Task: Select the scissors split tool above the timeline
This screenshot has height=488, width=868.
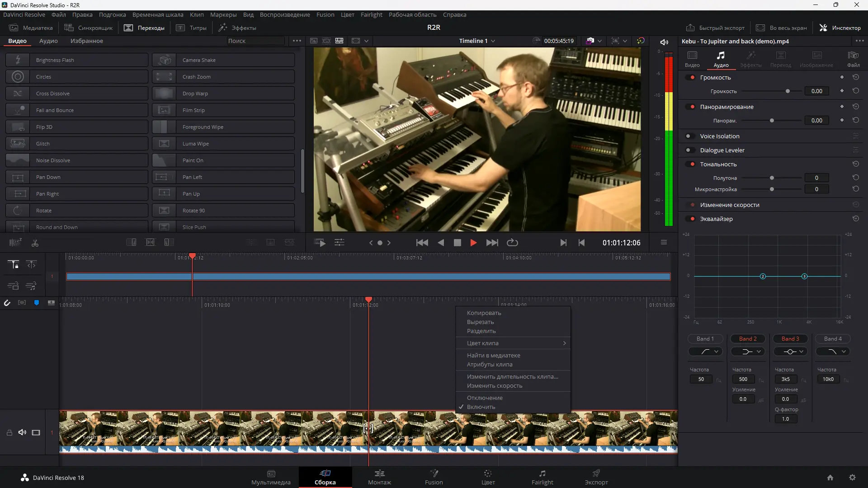Action: point(35,243)
